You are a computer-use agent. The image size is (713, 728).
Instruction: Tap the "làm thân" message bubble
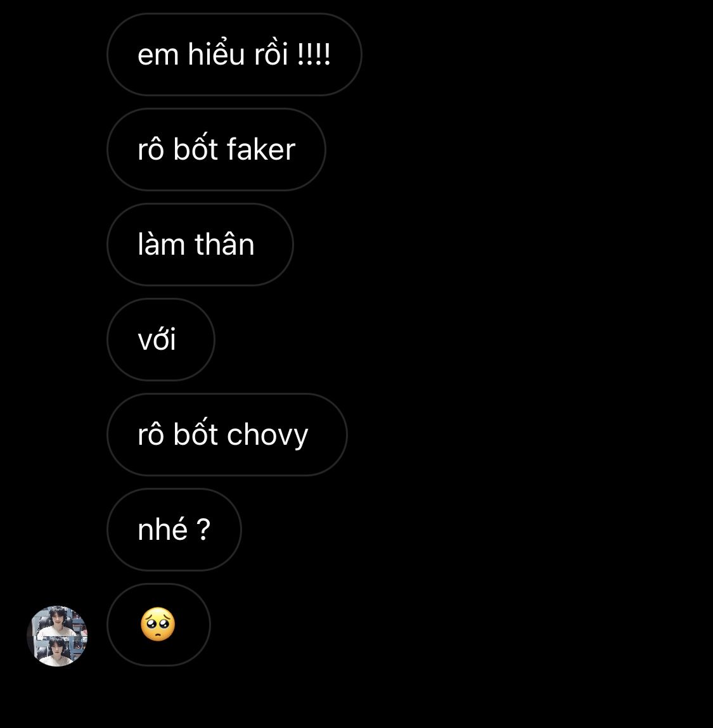click(200, 244)
